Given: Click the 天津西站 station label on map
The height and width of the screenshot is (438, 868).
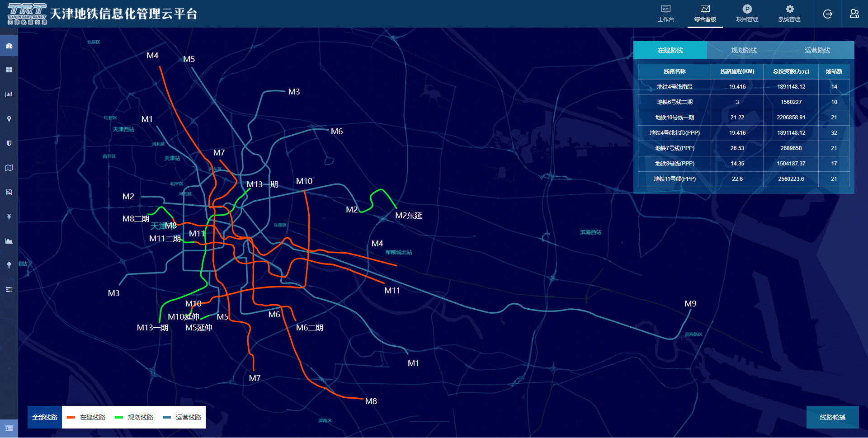Looking at the screenshot, I should pyautogui.click(x=123, y=129).
